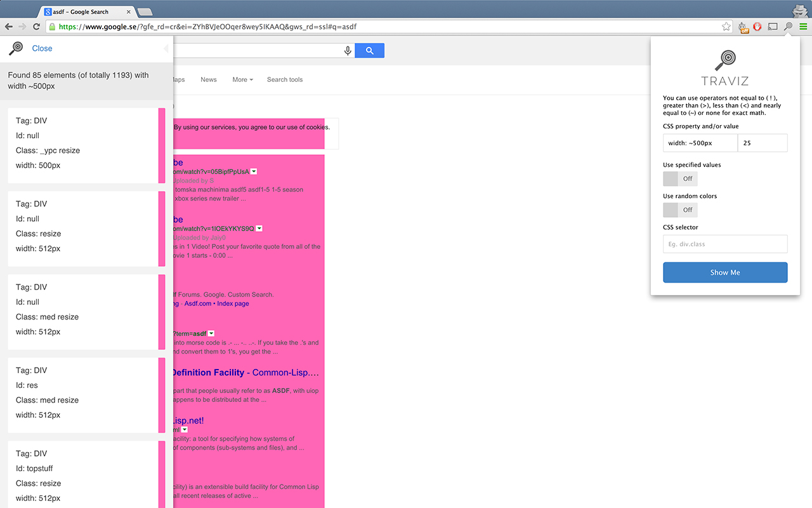Switch to the Maps search tab
Image resolution: width=812 pixels, height=508 pixels.
click(x=179, y=79)
